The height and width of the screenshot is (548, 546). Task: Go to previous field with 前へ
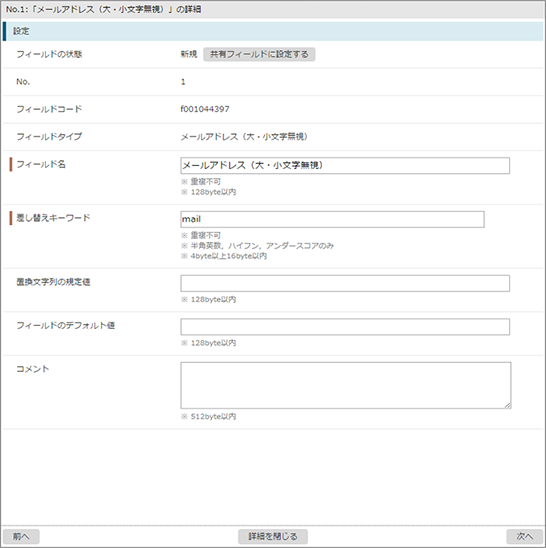pos(21,536)
